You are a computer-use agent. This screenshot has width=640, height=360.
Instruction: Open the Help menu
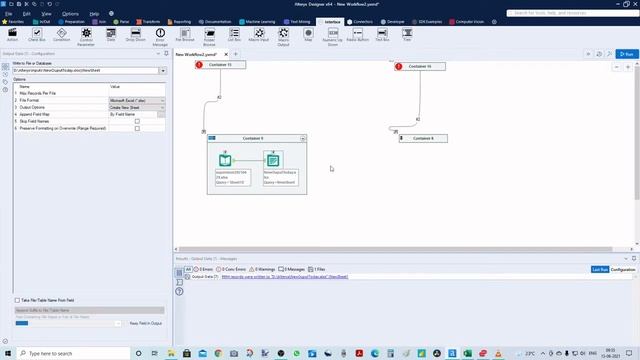pyautogui.click(x=94, y=13)
